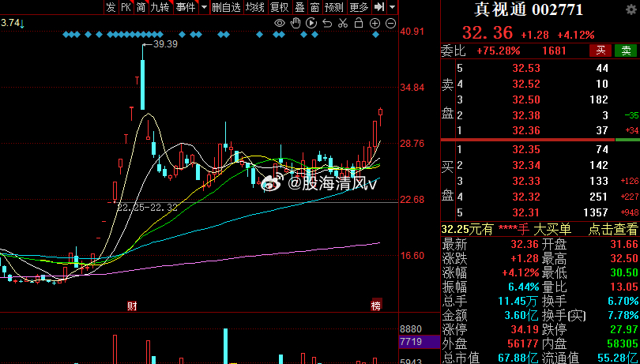Open the 复权 toolbar option

pos(279,7)
